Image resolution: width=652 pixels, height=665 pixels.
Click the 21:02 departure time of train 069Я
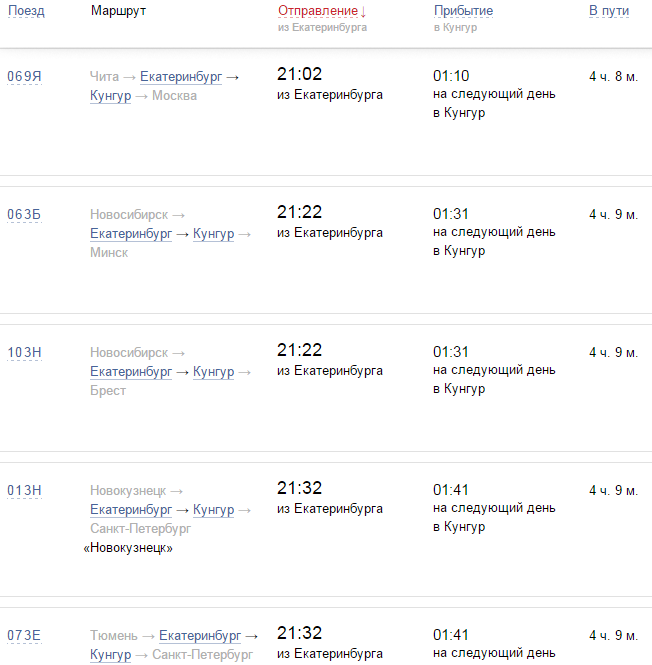point(299,75)
